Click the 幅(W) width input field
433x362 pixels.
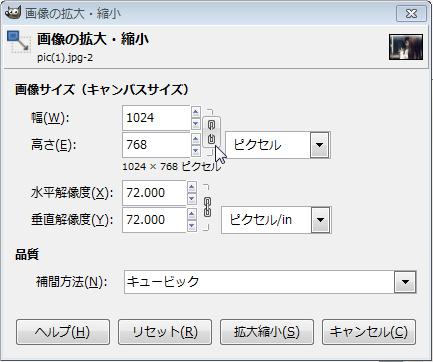(156, 118)
